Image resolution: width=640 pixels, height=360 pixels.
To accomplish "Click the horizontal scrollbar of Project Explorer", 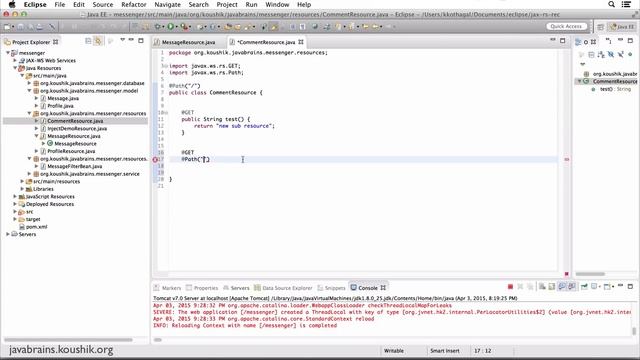I will tap(69, 340).
